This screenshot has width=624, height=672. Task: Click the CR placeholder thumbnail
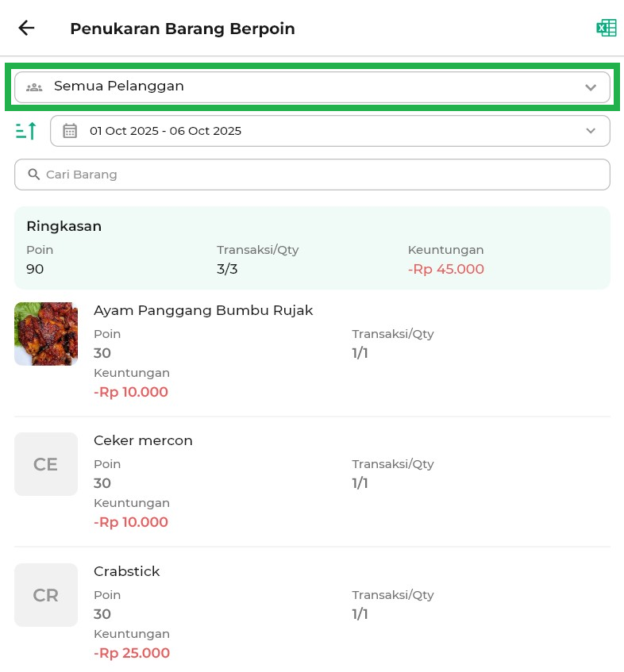pyautogui.click(x=46, y=595)
